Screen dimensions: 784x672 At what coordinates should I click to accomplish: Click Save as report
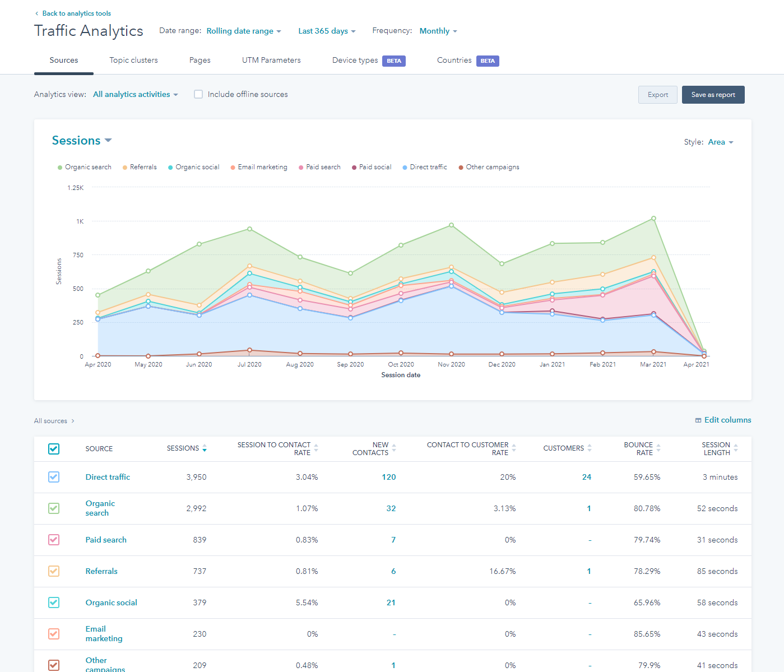pos(713,95)
